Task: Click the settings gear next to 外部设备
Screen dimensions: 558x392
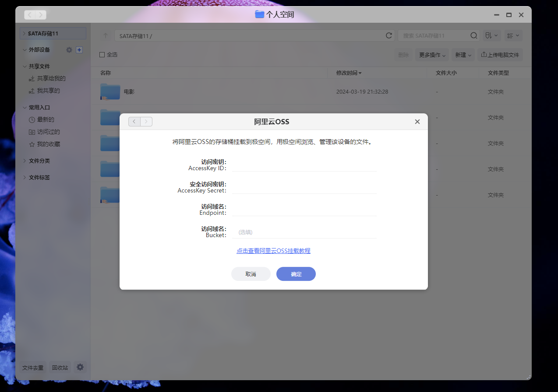Action: click(x=69, y=49)
